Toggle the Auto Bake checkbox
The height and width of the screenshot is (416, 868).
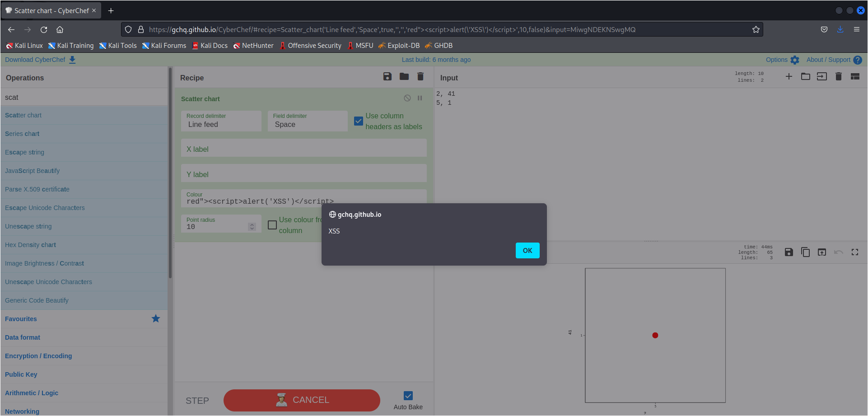pos(408,396)
